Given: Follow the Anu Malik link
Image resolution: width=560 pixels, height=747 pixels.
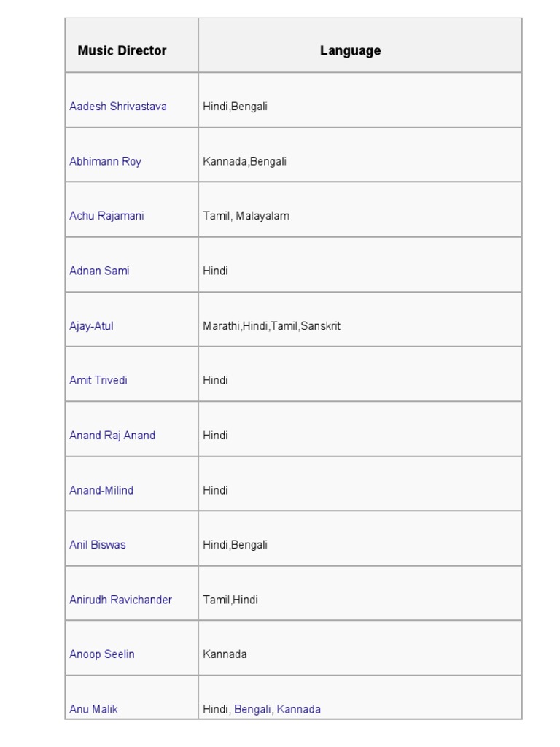Looking at the screenshot, I should pyautogui.click(x=93, y=709).
